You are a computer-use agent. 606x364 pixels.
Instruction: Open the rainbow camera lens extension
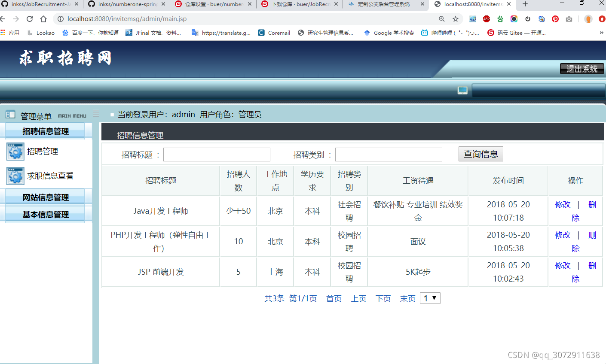click(514, 19)
